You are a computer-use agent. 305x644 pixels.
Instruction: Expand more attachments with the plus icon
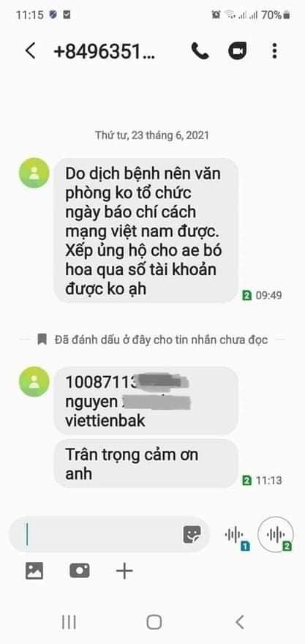124,571
